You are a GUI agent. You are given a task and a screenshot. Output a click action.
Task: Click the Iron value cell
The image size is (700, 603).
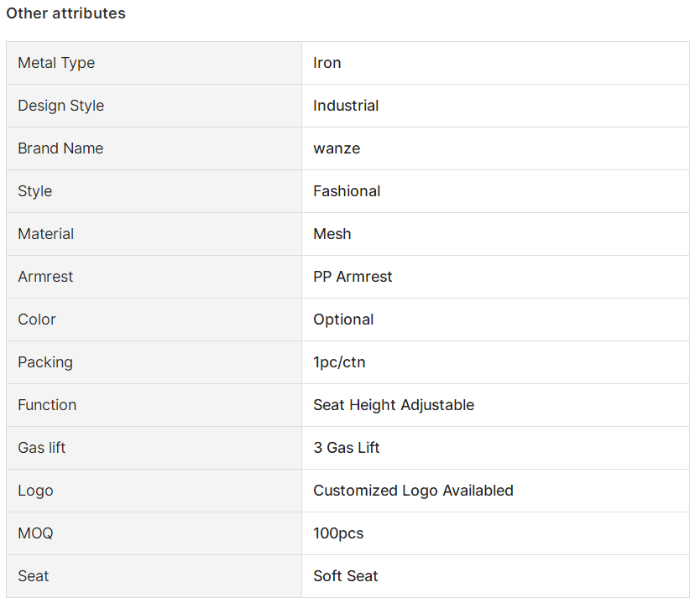[495, 63]
